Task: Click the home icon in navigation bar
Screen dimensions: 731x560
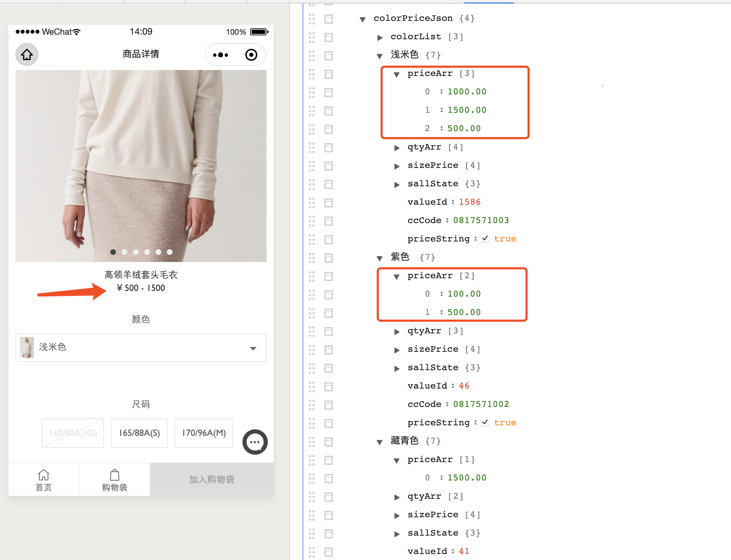Action: coord(27,54)
